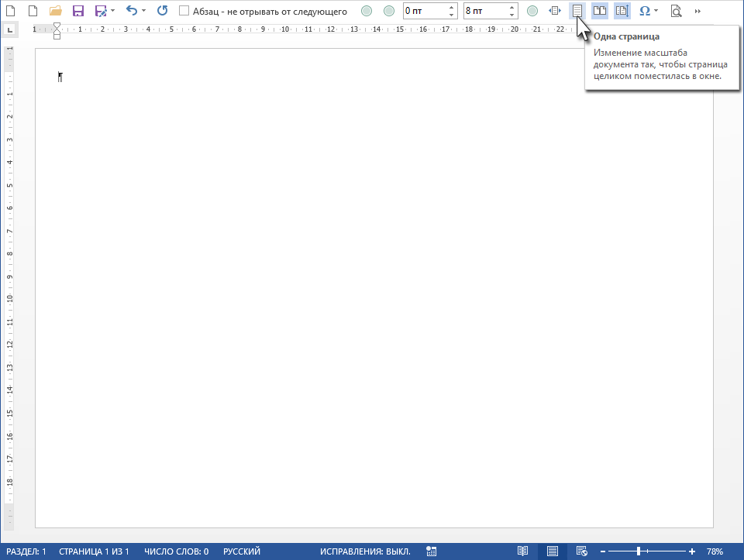Click the green circle just left of the '0 пт' field
Screen dimensions: 744x560
388,11
